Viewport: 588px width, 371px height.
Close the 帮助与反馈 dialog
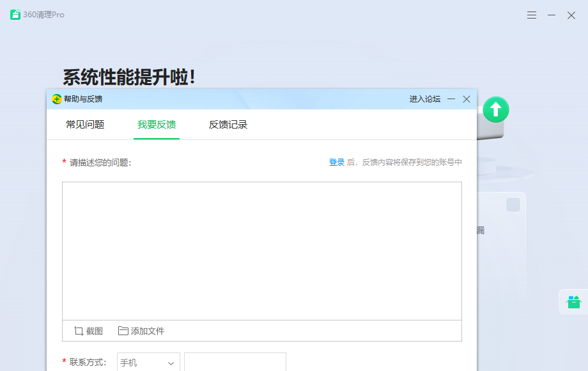tap(467, 99)
